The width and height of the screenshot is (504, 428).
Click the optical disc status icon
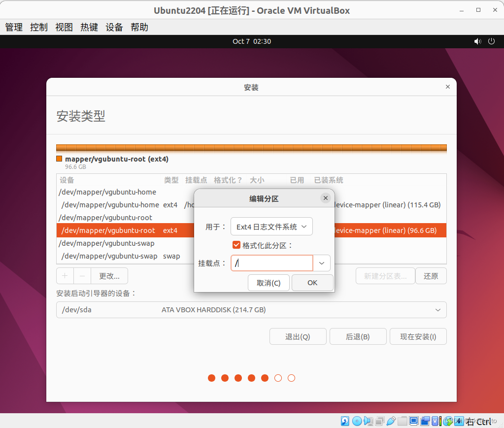point(357,421)
